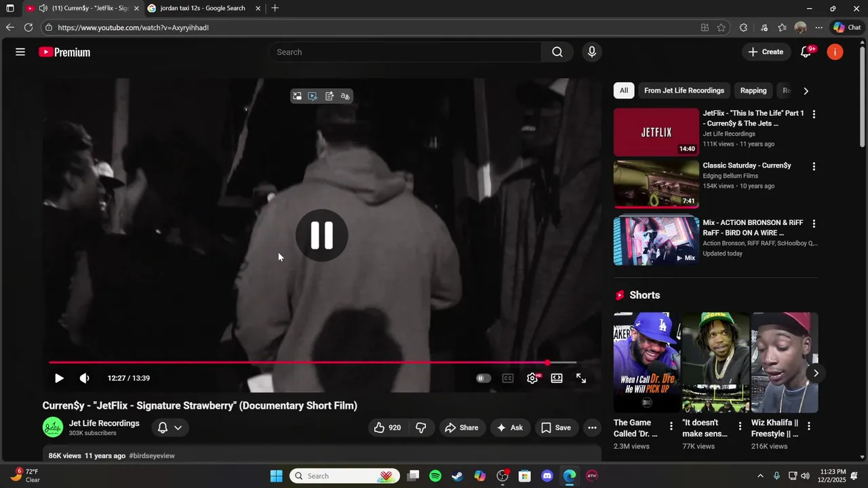Viewport: 868px width, 488px height.
Task: Open options for The Game short
Action: tap(671, 426)
